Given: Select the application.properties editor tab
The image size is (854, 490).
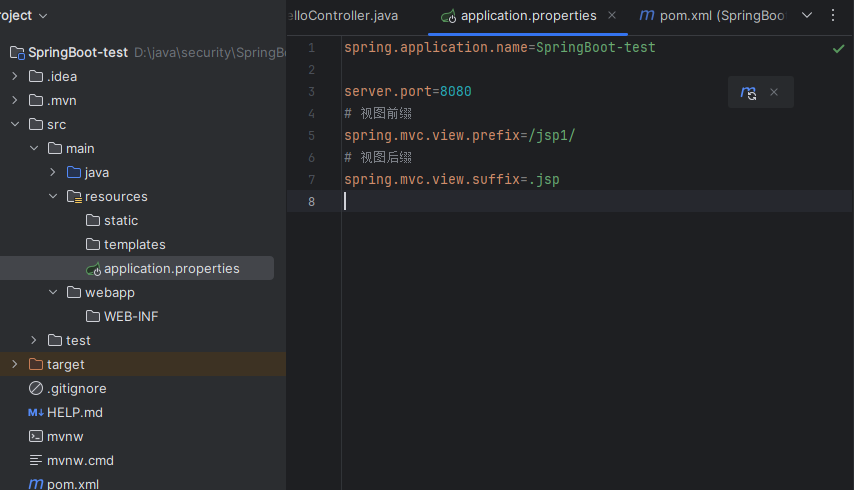Looking at the screenshot, I should tap(528, 16).
